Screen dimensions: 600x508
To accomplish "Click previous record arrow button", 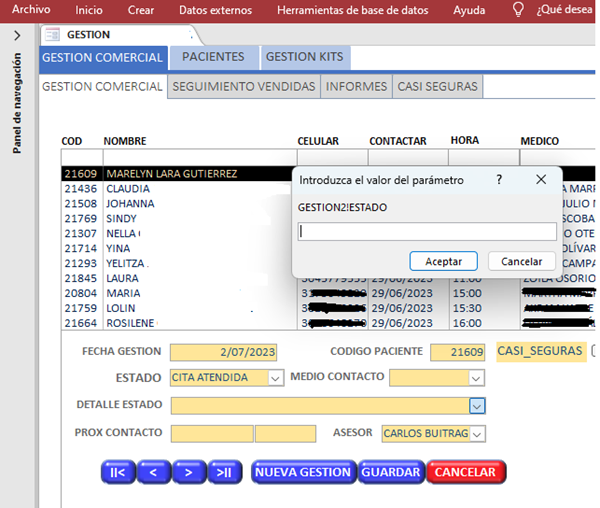I will point(152,472).
